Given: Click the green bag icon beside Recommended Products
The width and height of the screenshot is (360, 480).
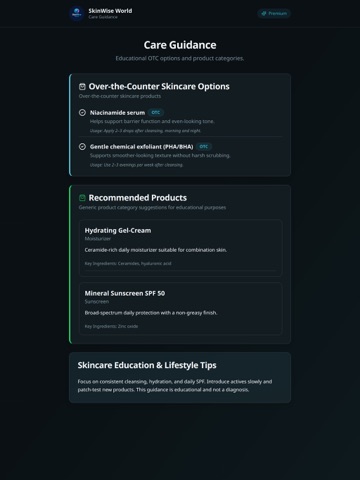Looking at the screenshot, I should [82, 198].
